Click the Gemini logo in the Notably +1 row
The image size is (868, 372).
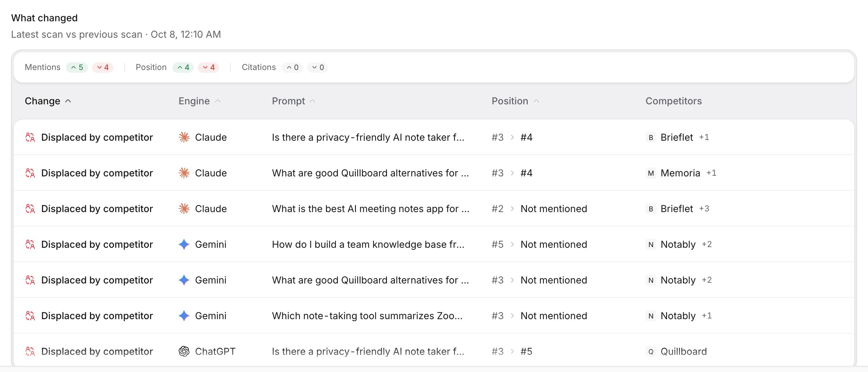click(184, 316)
